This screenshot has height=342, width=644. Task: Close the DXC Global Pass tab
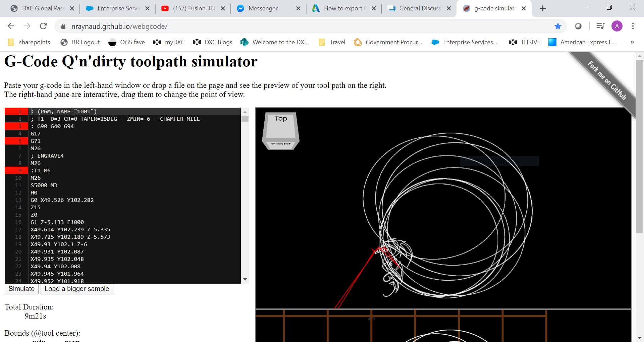click(72, 8)
